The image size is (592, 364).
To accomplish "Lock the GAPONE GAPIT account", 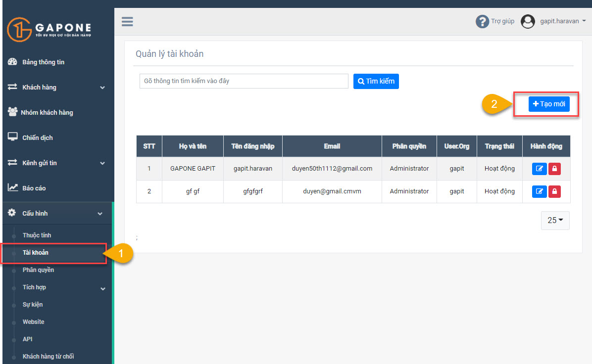I will 554,169.
